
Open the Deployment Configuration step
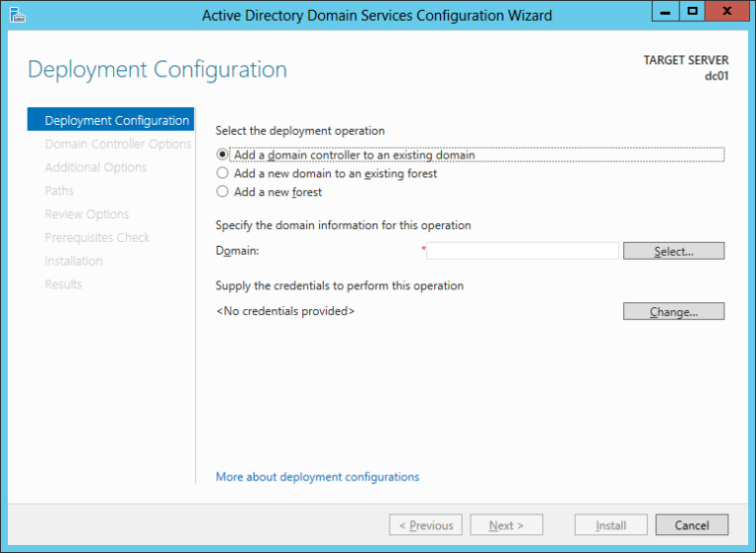click(116, 121)
